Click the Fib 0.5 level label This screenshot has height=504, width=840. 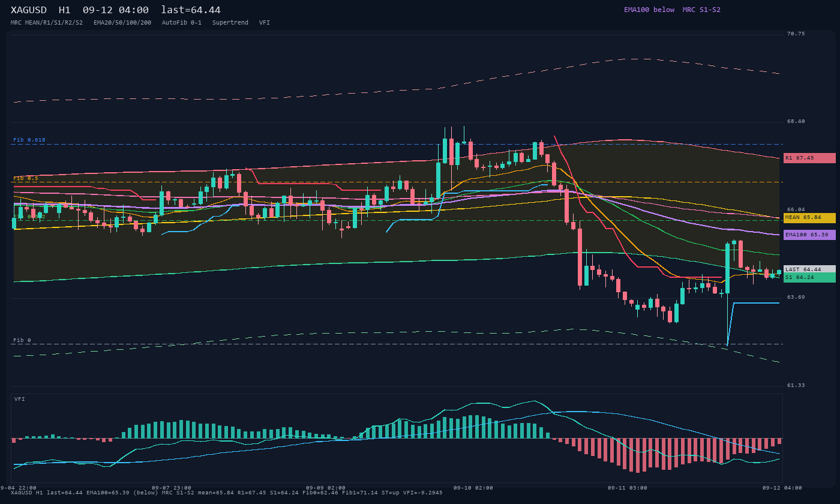(26, 178)
